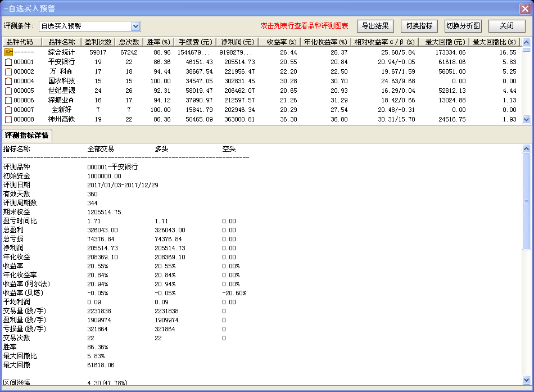Click the document icon for stock 000008

[x=8, y=119]
